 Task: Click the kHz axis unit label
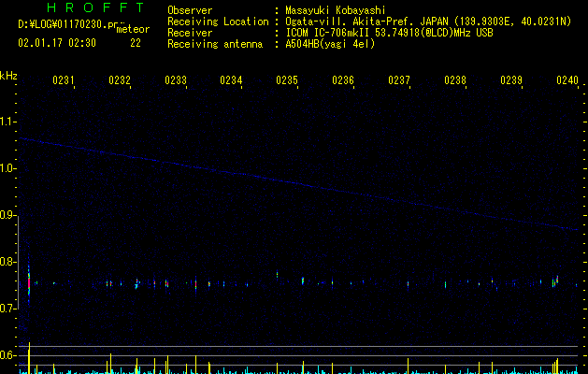8,76
